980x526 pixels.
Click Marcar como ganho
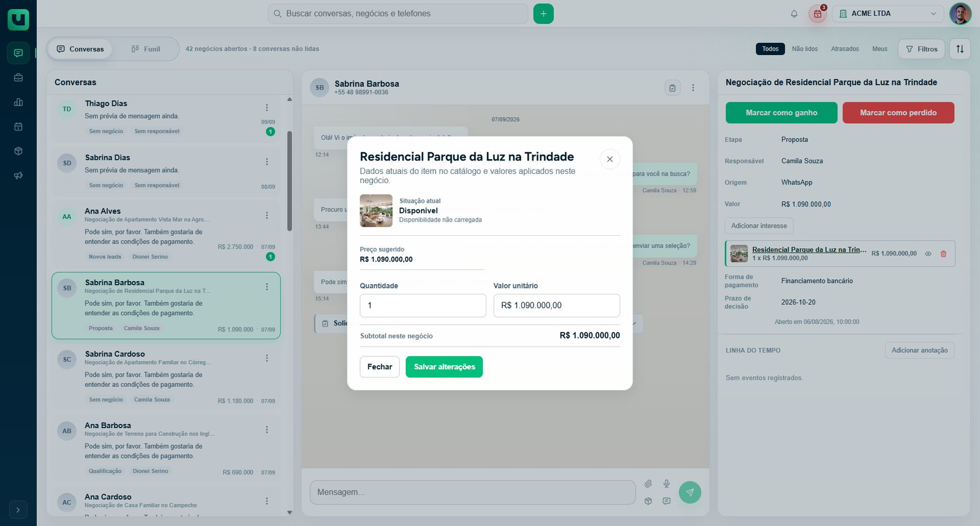point(782,113)
